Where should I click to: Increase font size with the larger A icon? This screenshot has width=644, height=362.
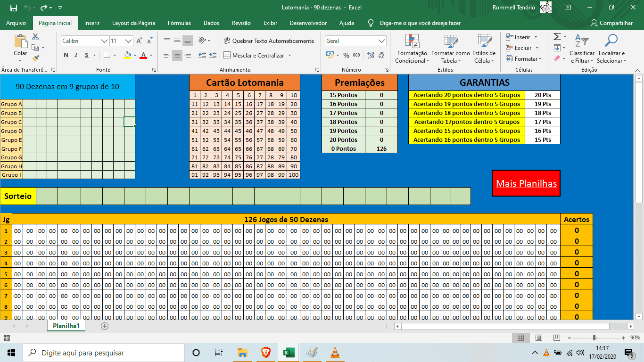[x=139, y=41]
